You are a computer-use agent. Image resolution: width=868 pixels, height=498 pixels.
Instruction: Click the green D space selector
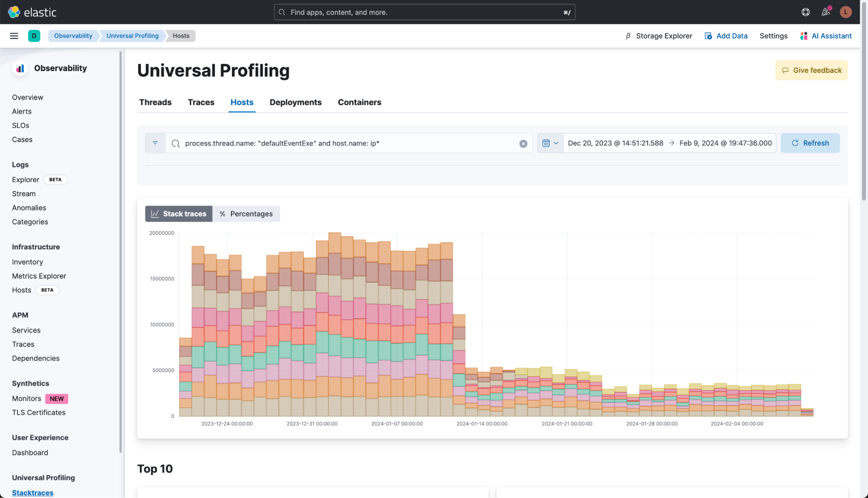point(34,36)
